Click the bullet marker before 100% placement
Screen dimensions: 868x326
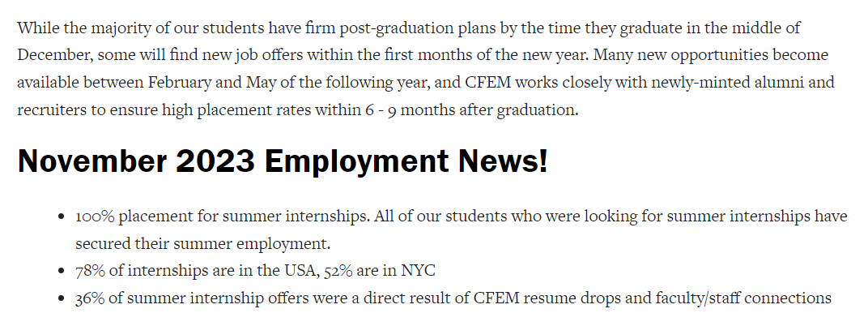tap(62, 217)
